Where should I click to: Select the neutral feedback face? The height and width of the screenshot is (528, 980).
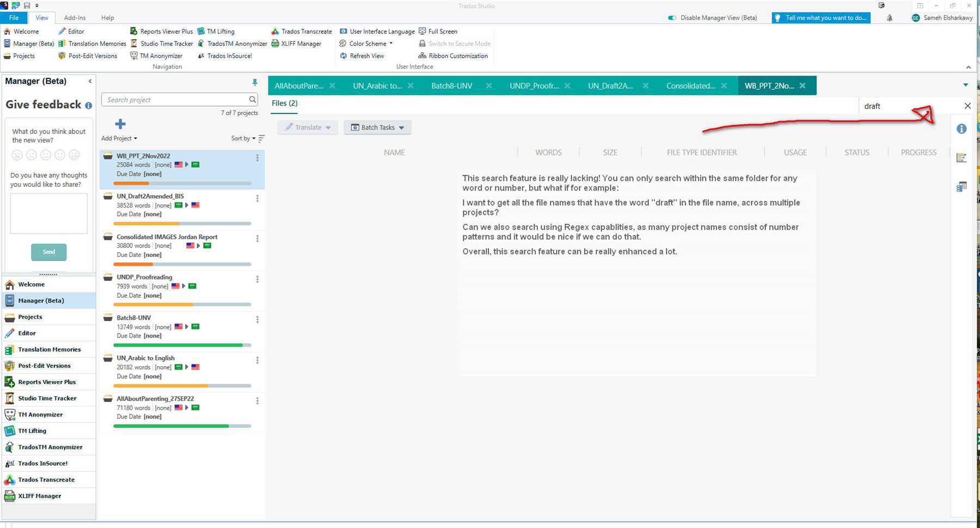pos(46,155)
